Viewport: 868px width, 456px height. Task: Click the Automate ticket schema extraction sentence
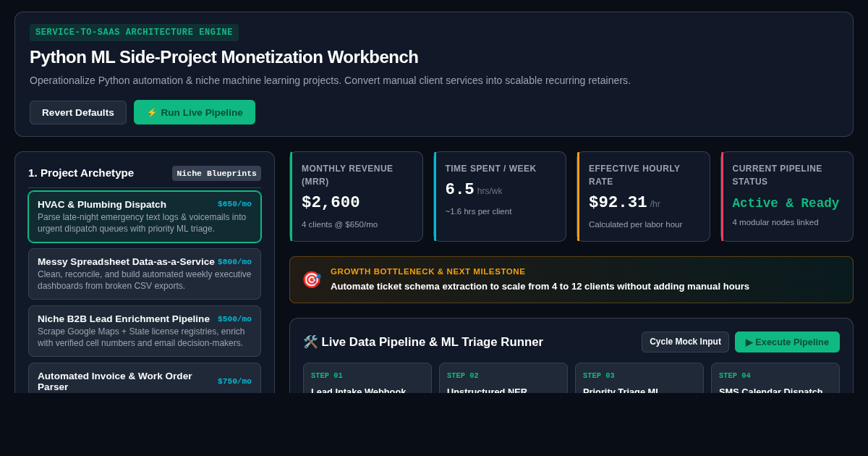pos(540,287)
